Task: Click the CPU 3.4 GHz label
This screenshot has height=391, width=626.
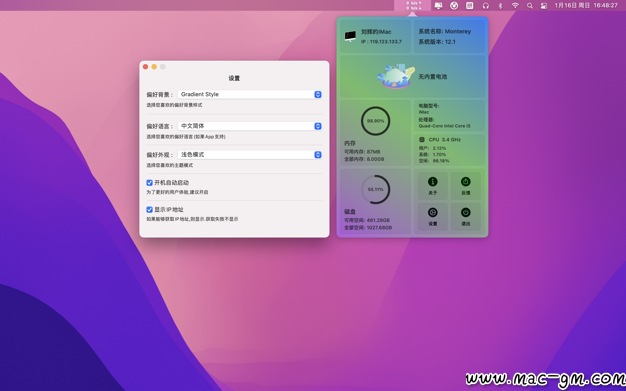Action: coord(444,139)
